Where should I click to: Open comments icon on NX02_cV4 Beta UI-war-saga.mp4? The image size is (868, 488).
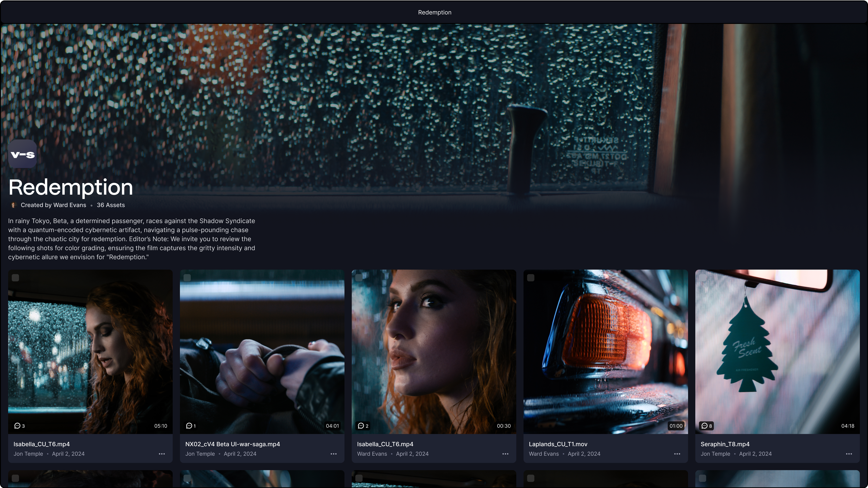coord(191,426)
